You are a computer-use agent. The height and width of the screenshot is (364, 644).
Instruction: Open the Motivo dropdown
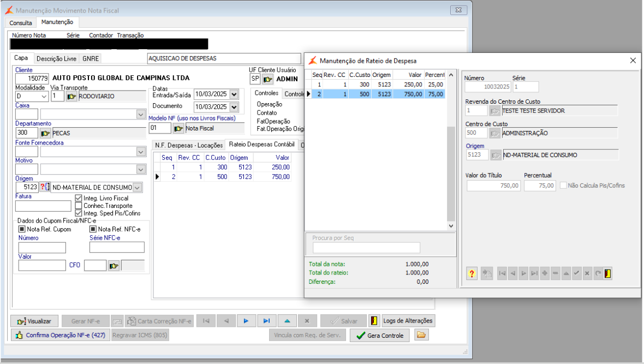point(141,169)
